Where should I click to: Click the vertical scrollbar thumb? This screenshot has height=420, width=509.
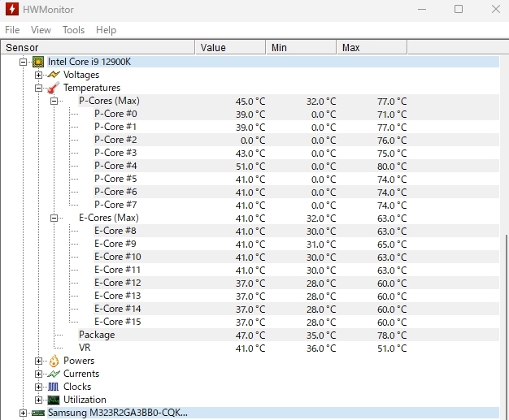(506, 327)
